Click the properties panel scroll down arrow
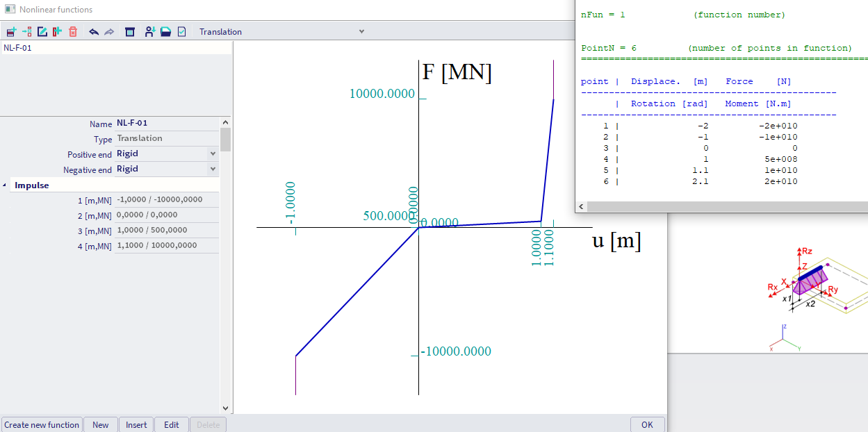Screen dimensions: 868x432 click(x=225, y=408)
